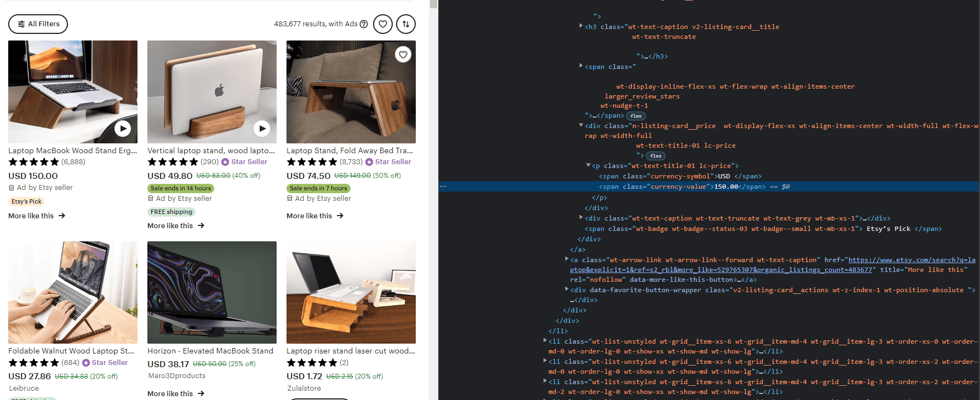This screenshot has width=980, height=400.
Task: Expand the data-favorite-button-wrapper div node
Action: (x=566, y=289)
